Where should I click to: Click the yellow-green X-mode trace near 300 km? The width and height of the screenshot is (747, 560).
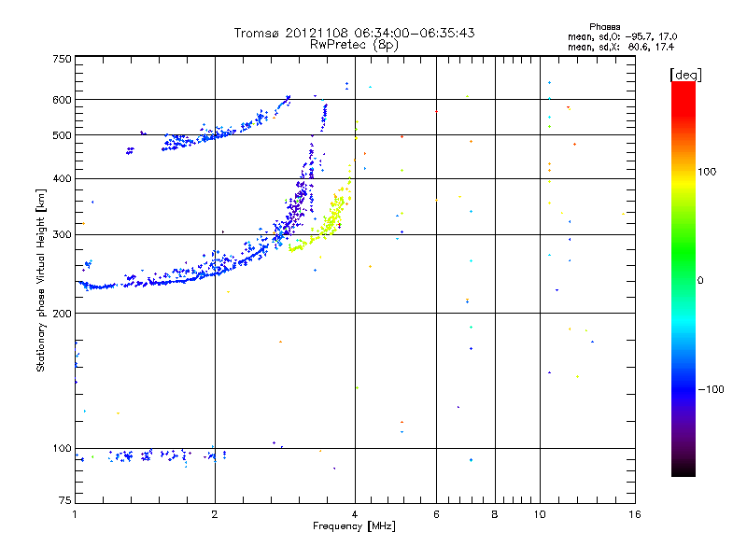point(325,226)
